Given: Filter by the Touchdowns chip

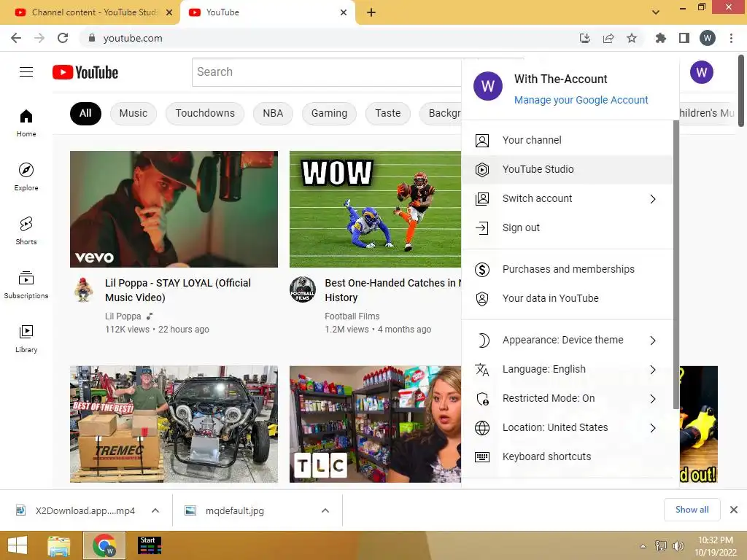Looking at the screenshot, I should [205, 113].
